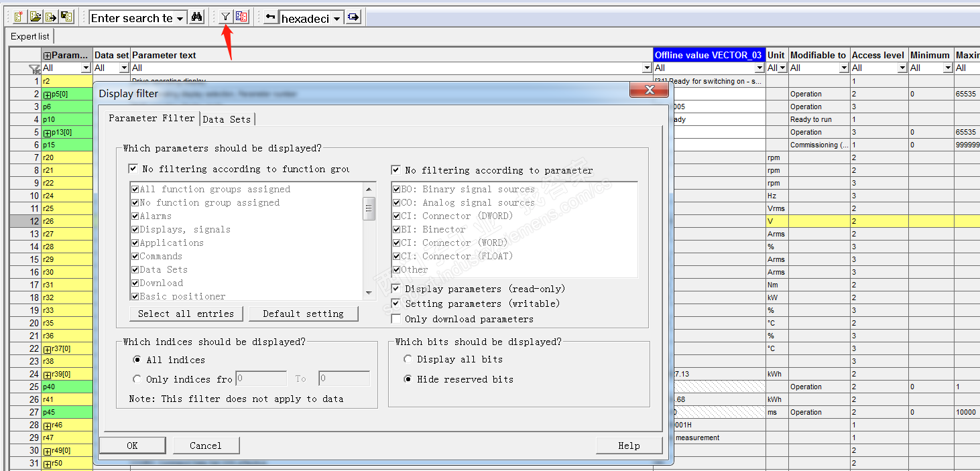The width and height of the screenshot is (980, 471).
Task: Expand parameter r39[0] tree node
Action: click(x=48, y=375)
